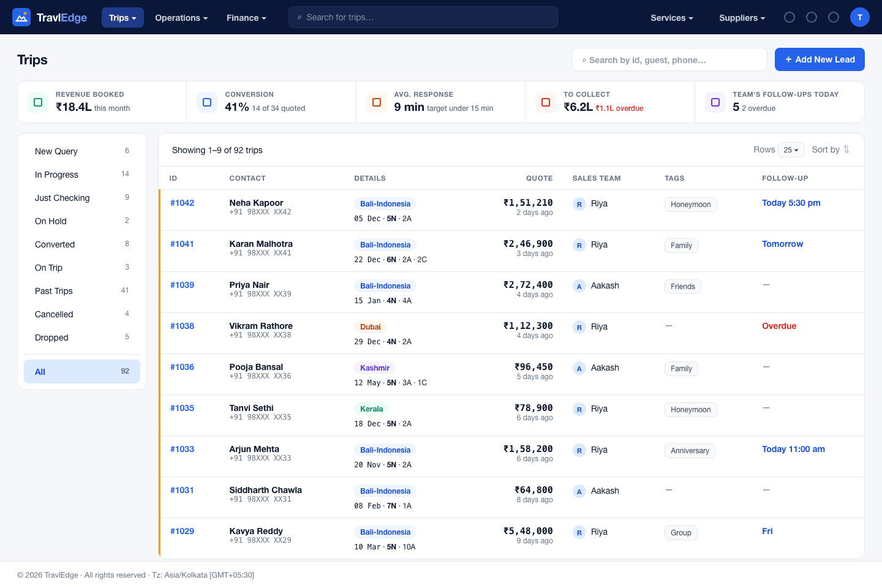The image size is (882, 588).
Task: Click Today 5:30 pm follow-up
Action: click(x=791, y=203)
